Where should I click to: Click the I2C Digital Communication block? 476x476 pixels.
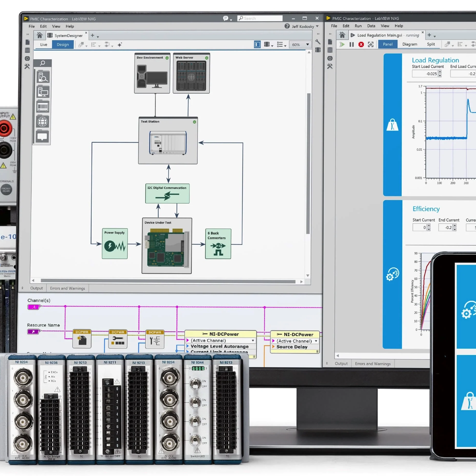point(167,194)
